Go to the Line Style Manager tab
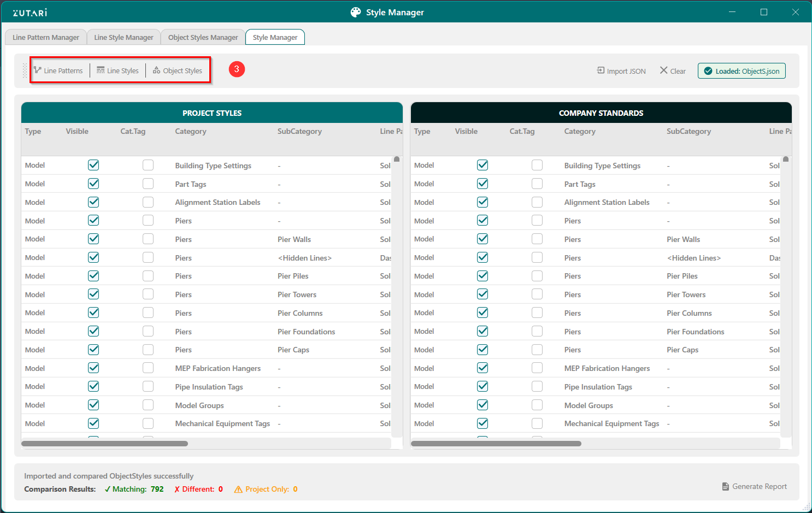Screen dimensions: 812x513 [x=123, y=37]
